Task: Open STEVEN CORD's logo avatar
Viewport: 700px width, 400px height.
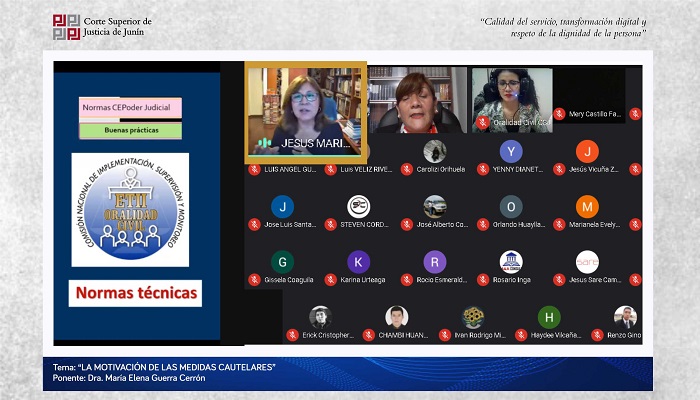Action: [358, 207]
